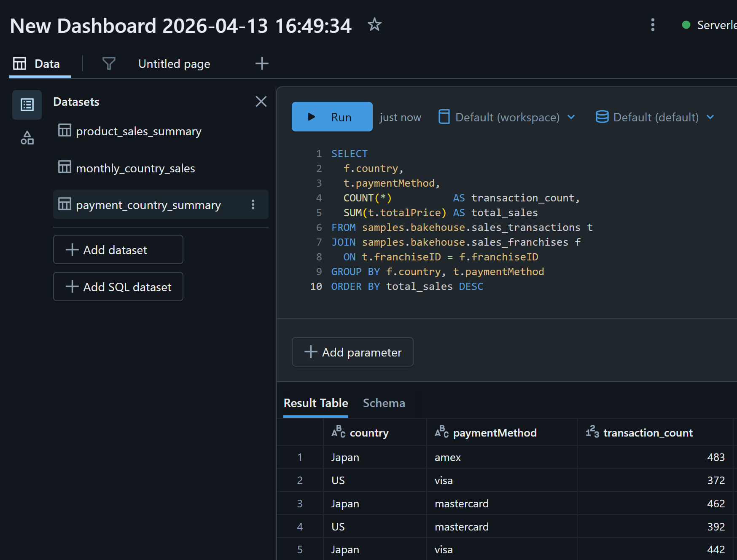Viewport: 737px width, 560px height.
Task: Add a new page with plus icon
Action: pos(262,64)
